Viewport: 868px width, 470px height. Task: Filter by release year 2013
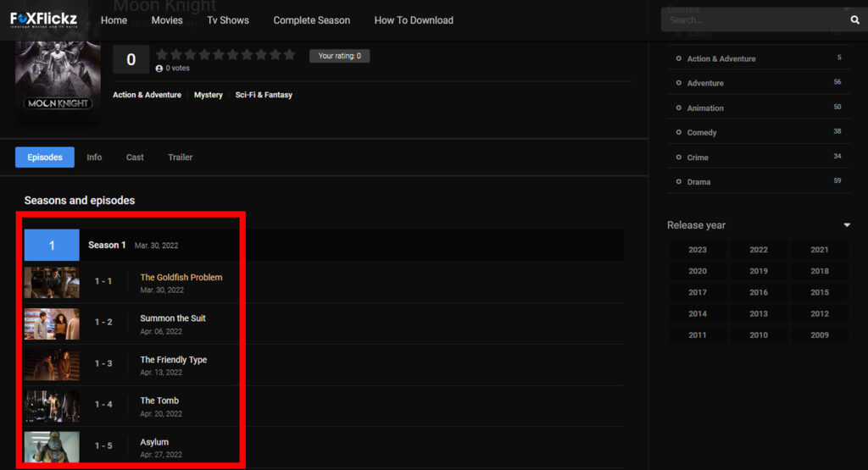point(759,313)
